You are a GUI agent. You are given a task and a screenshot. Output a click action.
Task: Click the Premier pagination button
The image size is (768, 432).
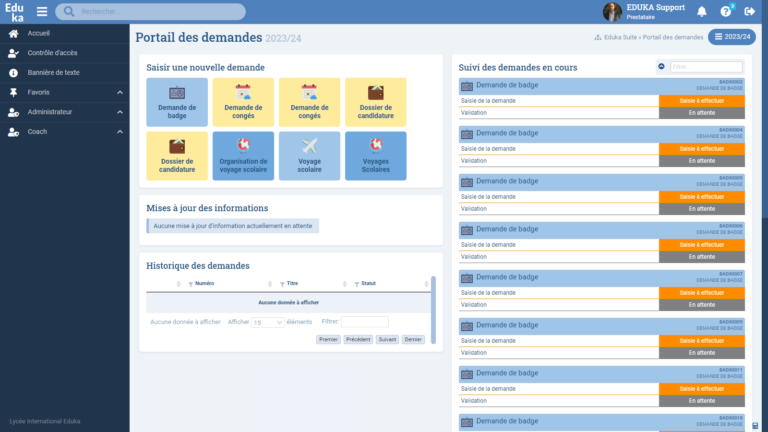[328, 339]
